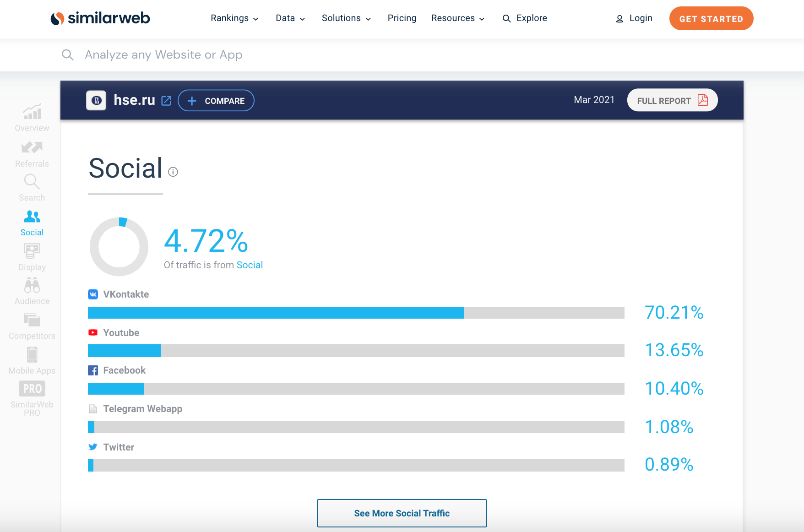Click the COMPARE button

(x=216, y=100)
